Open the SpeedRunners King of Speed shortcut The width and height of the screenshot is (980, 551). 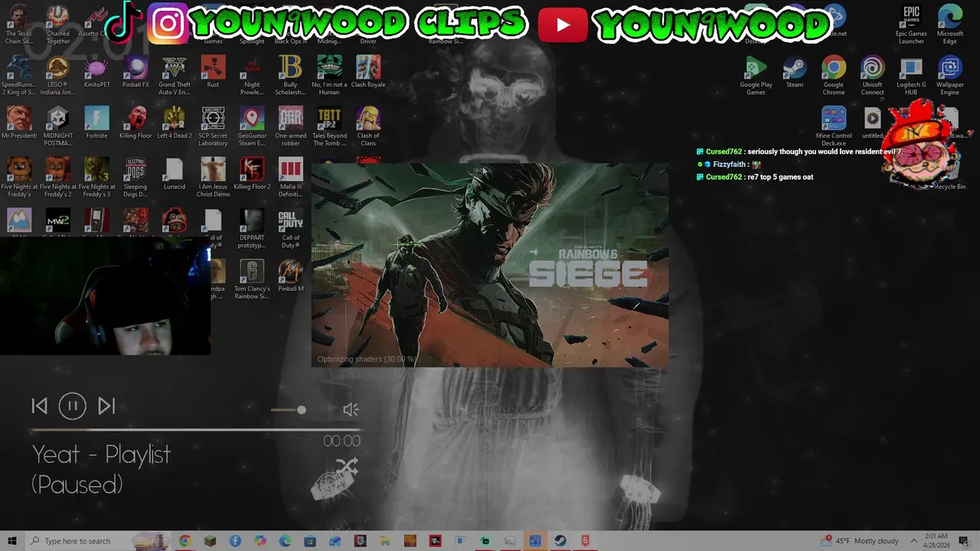(x=19, y=76)
